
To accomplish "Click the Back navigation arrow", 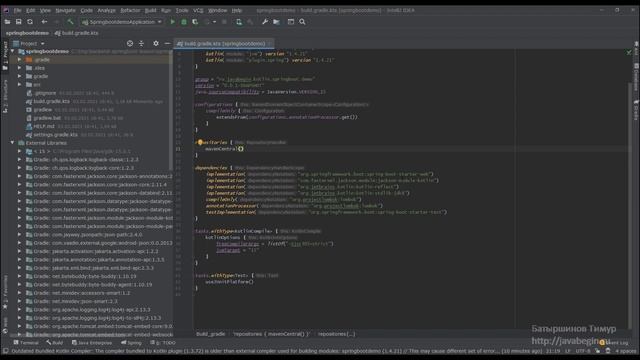I will click(x=44, y=22).
